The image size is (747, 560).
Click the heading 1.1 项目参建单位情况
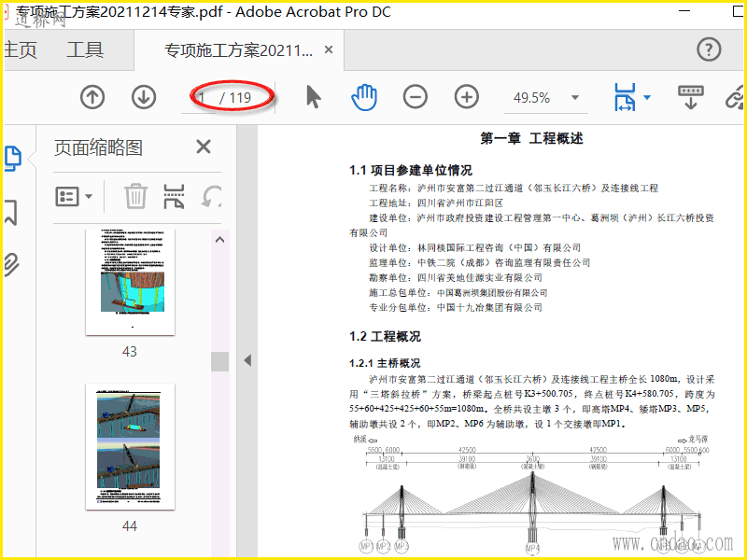point(411,170)
